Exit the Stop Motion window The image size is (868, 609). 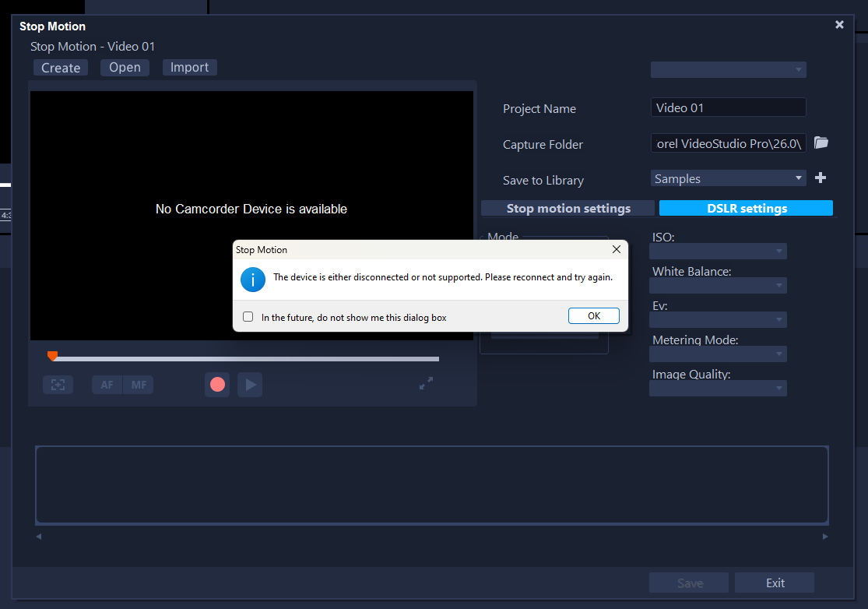coord(774,582)
